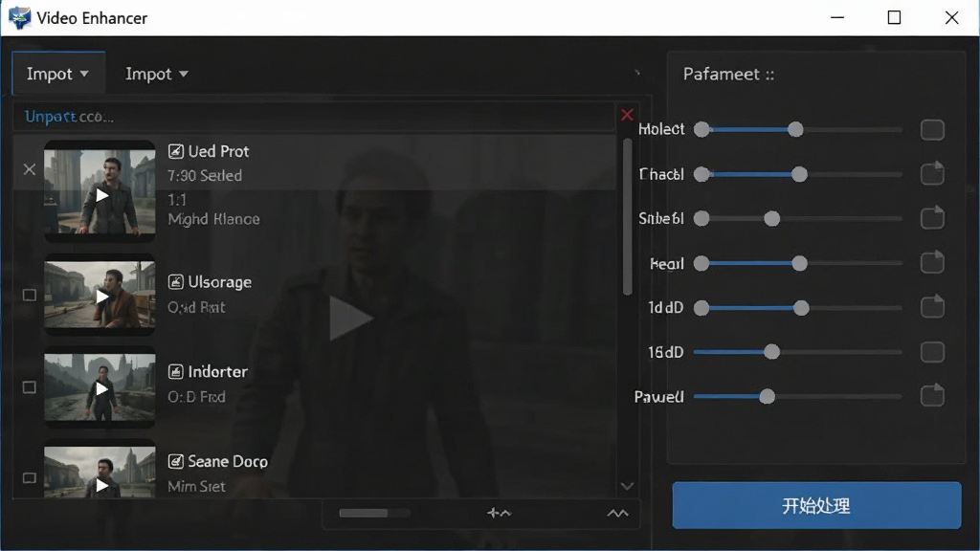Screen dimensions: 980x551
Task: Click the reset icon next to Heall slider
Action: (932, 262)
